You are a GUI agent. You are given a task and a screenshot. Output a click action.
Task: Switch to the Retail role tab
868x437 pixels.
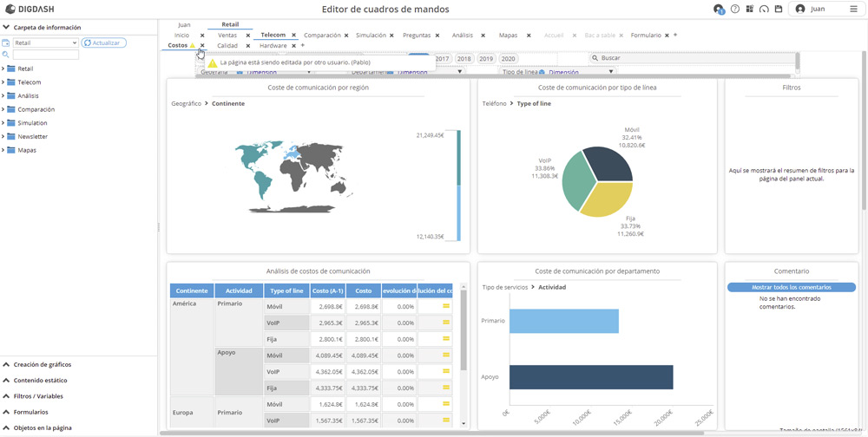click(x=230, y=24)
